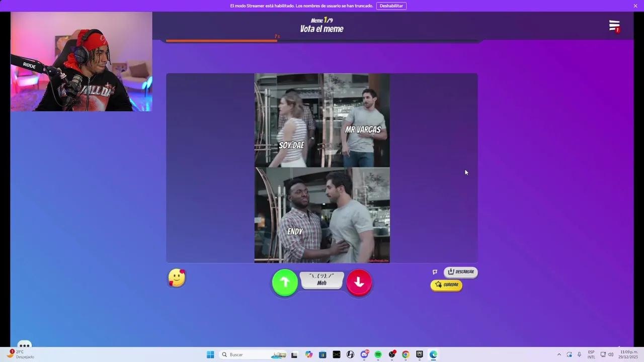This screenshot has height=362, width=644.
Task: Click the microphone tray icon
Action: [x=579, y=354]
